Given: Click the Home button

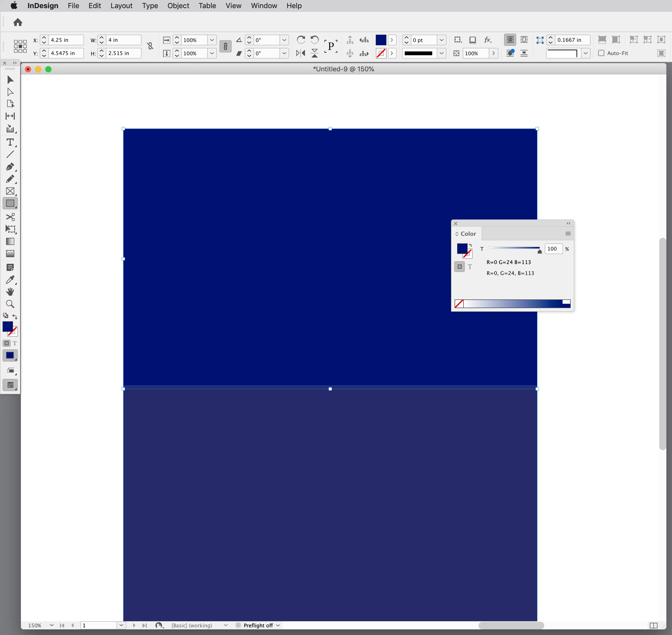Looking at the screenshot, I should (x=18, y=22).
